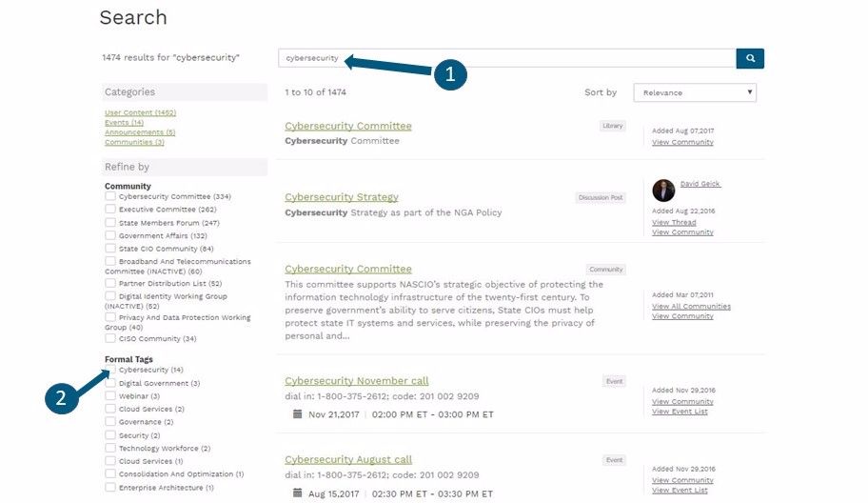Image resolution: width=868 pixels, height=503 pixels.
Task: Open David Geick's profile photo
Action: [663, 191]
